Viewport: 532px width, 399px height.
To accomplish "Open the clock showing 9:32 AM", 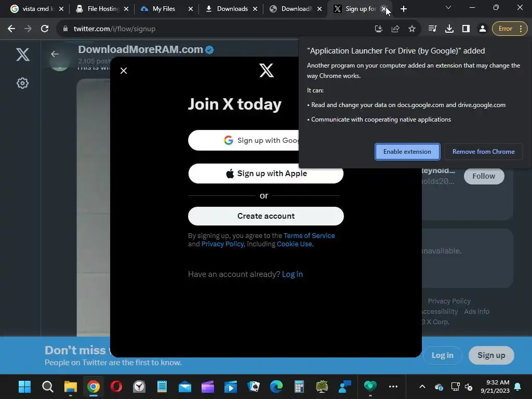I will point(495,387).
